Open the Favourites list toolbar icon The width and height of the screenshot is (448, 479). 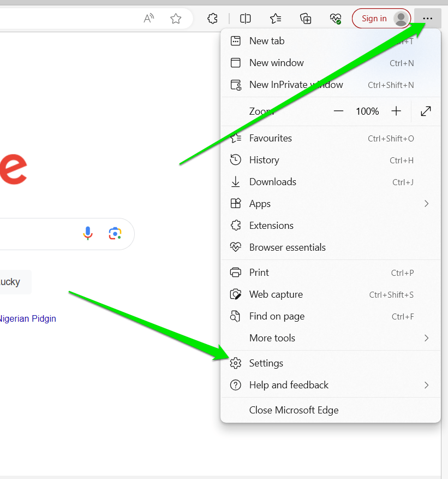point(276,19)
